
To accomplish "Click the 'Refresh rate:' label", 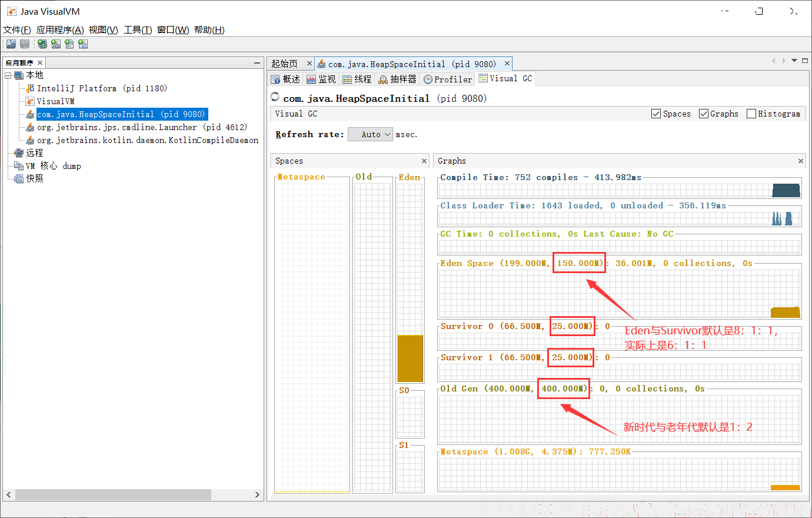I will (x=310, y=135).
